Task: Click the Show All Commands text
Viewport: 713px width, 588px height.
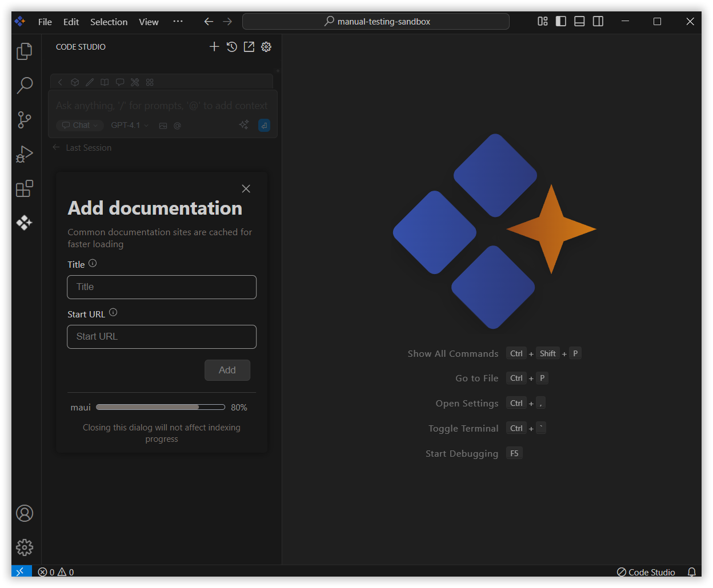Action: click(x=453, y=353)
